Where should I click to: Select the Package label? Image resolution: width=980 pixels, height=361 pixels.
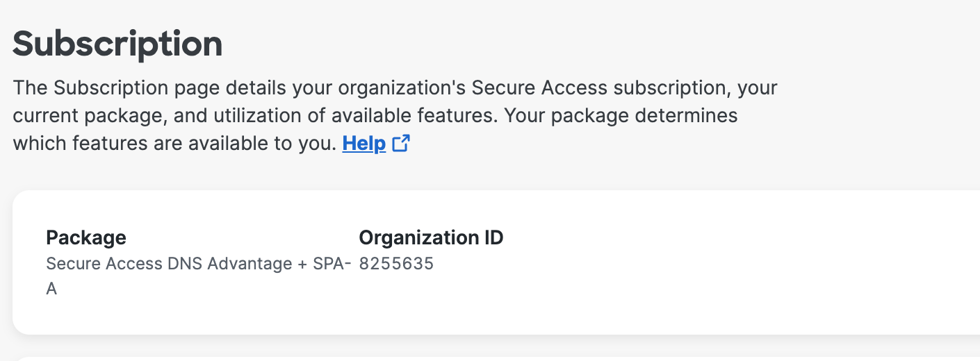click(x=86, y=237)
